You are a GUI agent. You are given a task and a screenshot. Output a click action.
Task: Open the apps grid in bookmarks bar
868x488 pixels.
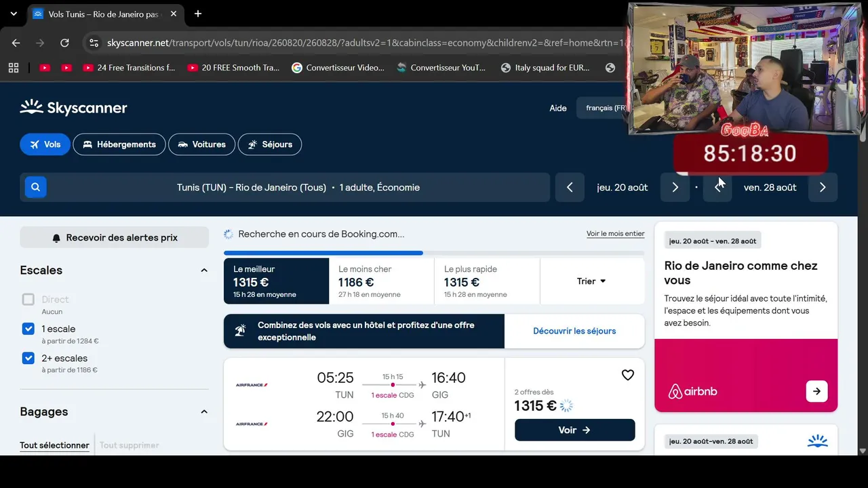tap(13, 68)
